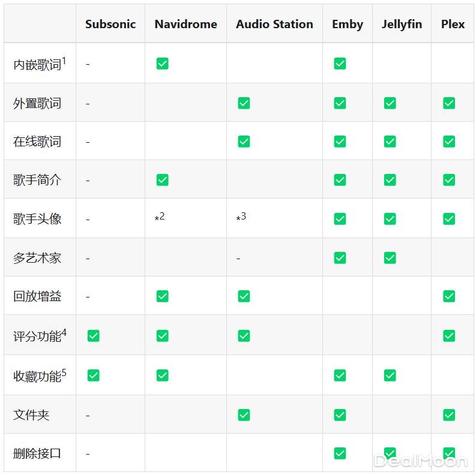Click the Subsonic 评分功能 checkmark

click(93, 336)
